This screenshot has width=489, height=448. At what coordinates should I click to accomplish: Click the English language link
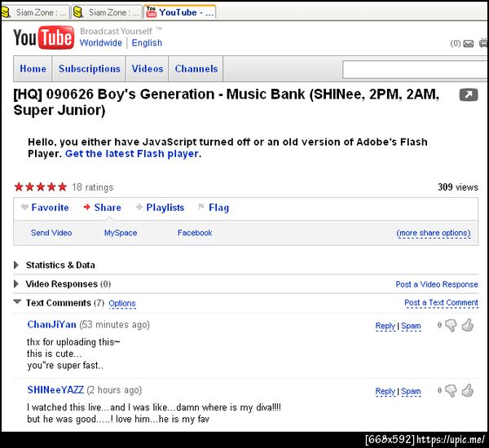pos(147,42)
